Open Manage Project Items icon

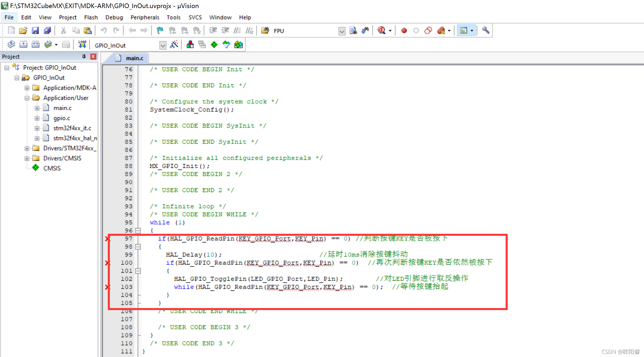coord(190,45)
